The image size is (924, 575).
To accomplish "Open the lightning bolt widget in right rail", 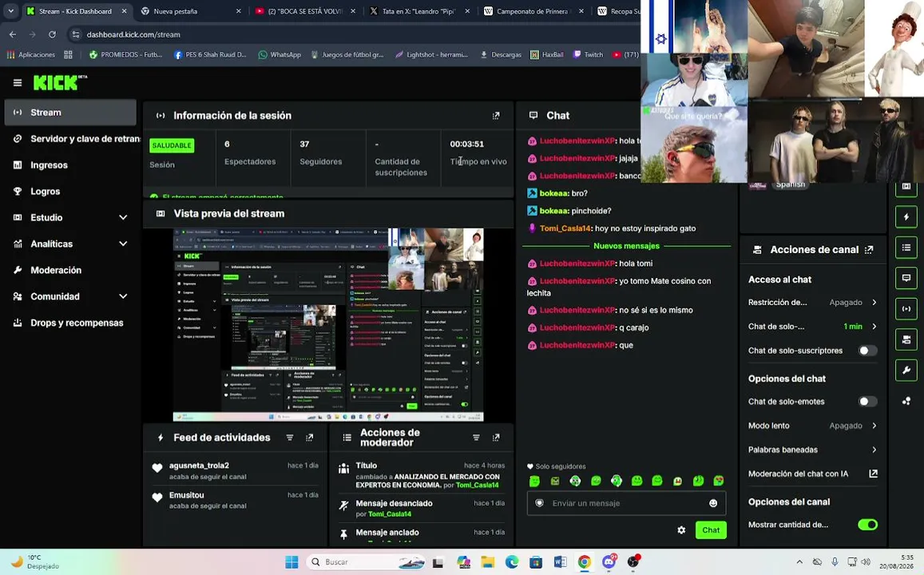I will pyautogui.click(x=906, y=216).
